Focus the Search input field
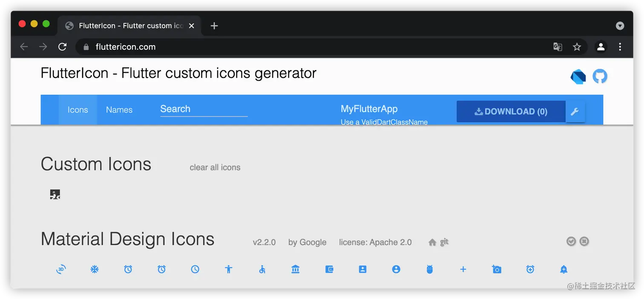 (204, 109)
